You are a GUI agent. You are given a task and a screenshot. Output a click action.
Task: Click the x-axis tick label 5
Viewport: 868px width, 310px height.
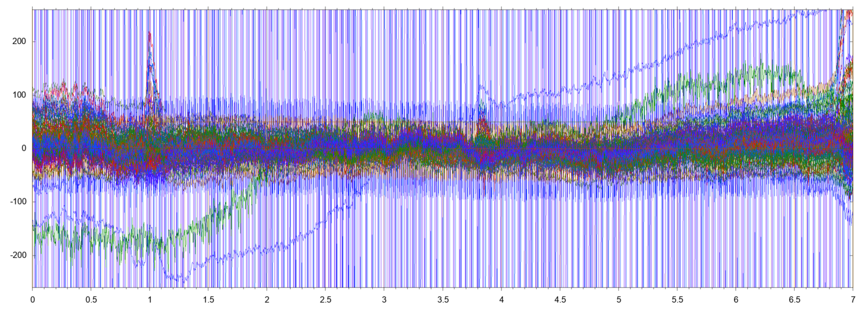tap(618, 299)
